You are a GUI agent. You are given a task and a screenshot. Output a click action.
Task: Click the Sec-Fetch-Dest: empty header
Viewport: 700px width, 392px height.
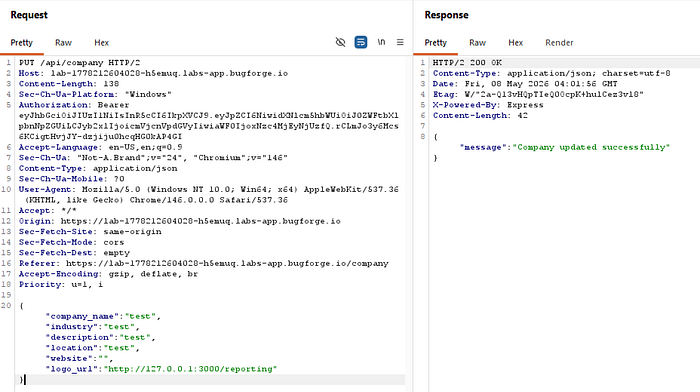tap(74, 253)
